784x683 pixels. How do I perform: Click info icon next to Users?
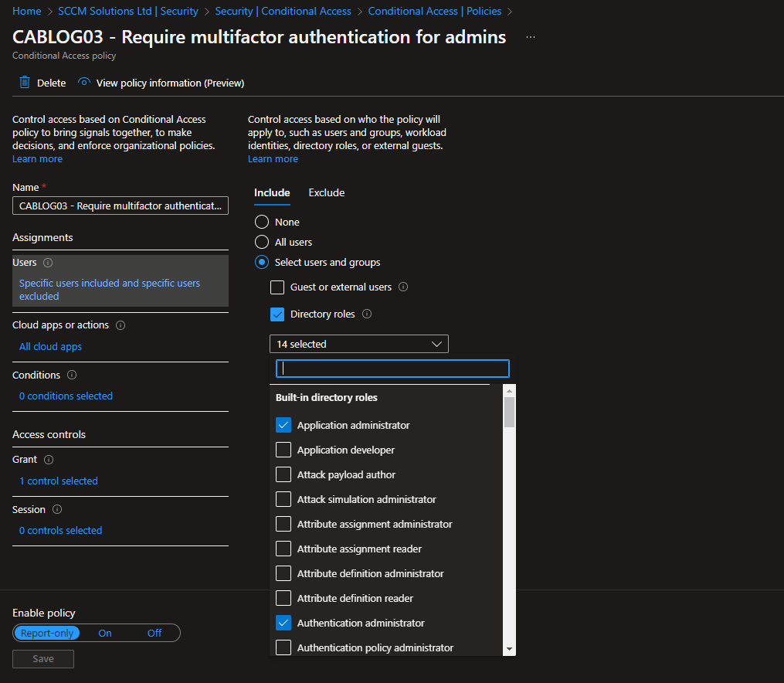pyautogui.click(x=48, y=263)
